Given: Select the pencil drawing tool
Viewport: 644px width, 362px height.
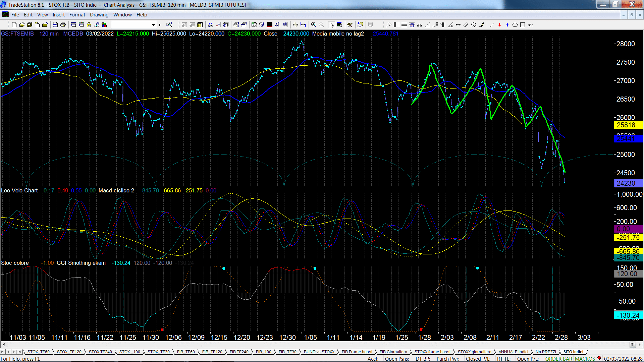Looking at the screenshot, I should pos(482,25).
